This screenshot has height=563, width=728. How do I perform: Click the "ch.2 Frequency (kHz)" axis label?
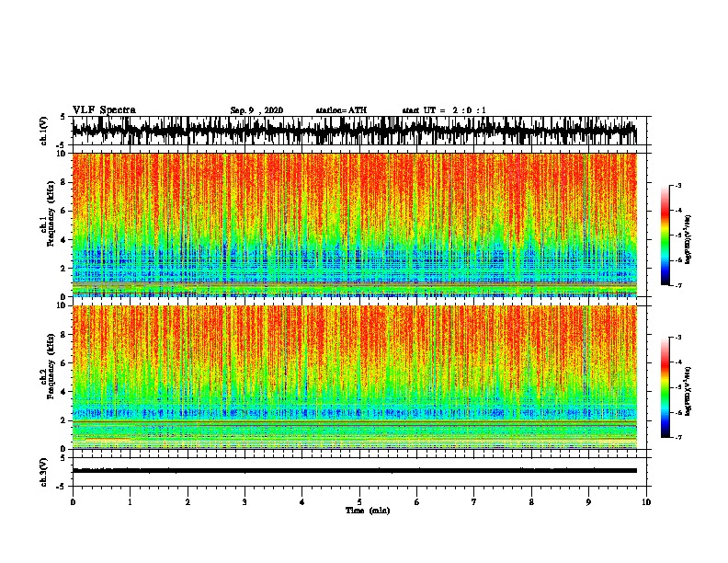click(x=48, y=366)
